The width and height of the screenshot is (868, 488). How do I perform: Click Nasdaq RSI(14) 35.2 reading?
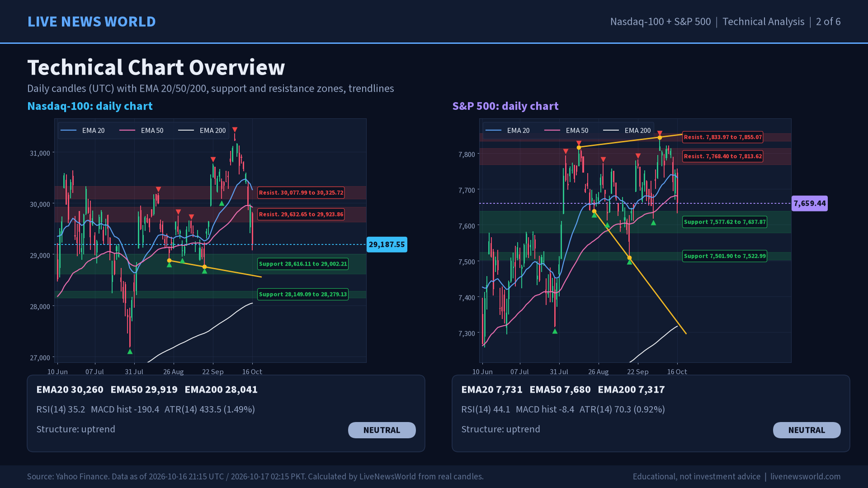click(61, 409)
